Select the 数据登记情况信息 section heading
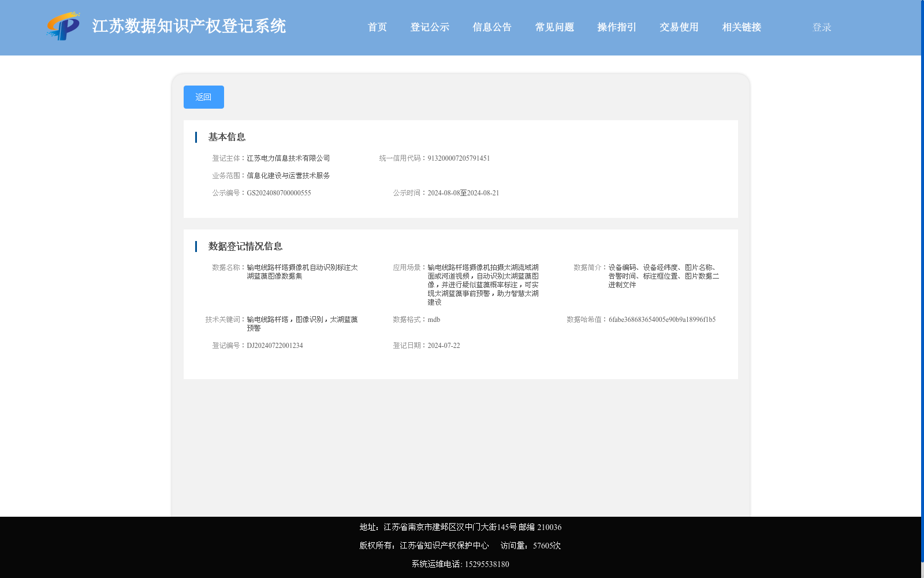924x578 pixels. click(245, 246)
